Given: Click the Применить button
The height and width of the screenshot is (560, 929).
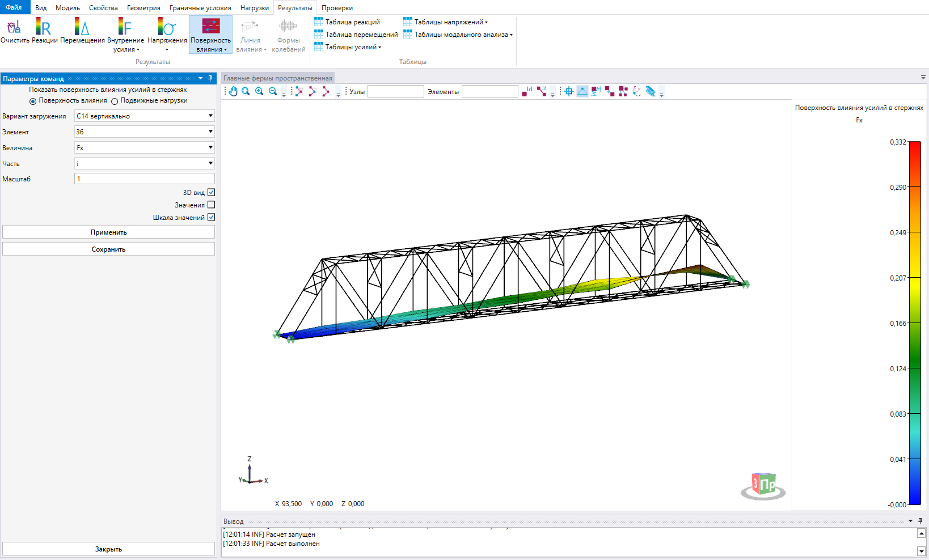Looking at the screenshot, I should pyautogui.click(x=108, y=232).
